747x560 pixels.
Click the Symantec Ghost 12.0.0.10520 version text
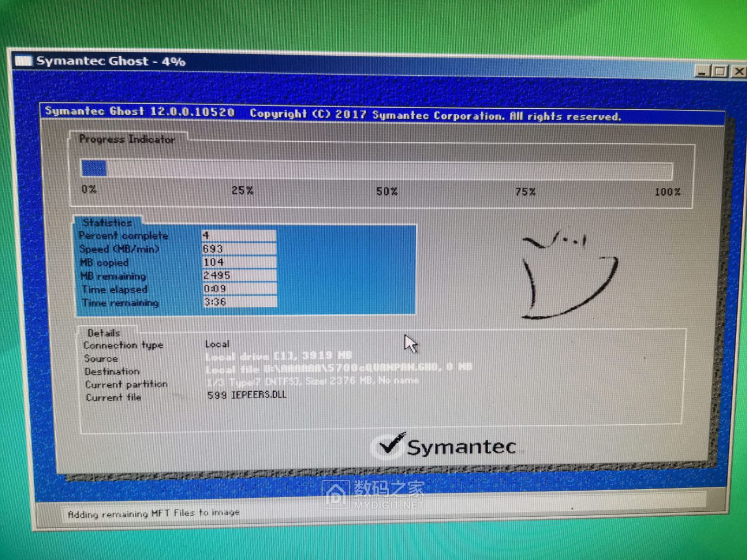pyautogui.click(x=140, y=111)
